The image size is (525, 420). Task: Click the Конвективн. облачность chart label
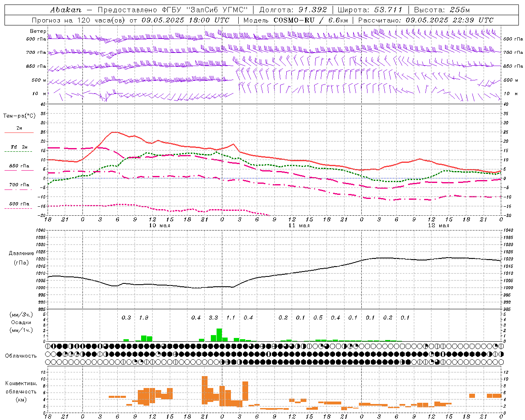[x=21, y=388]
